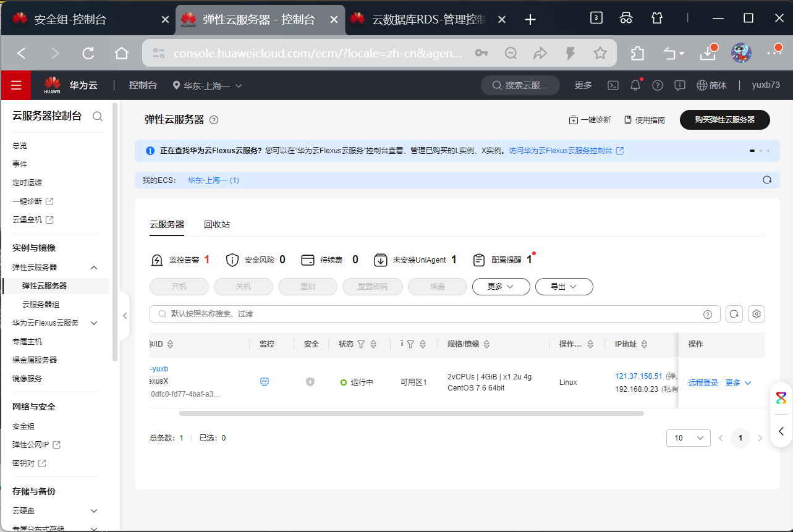
Task: Select 云服务器 tab
Action: [167, 224]
